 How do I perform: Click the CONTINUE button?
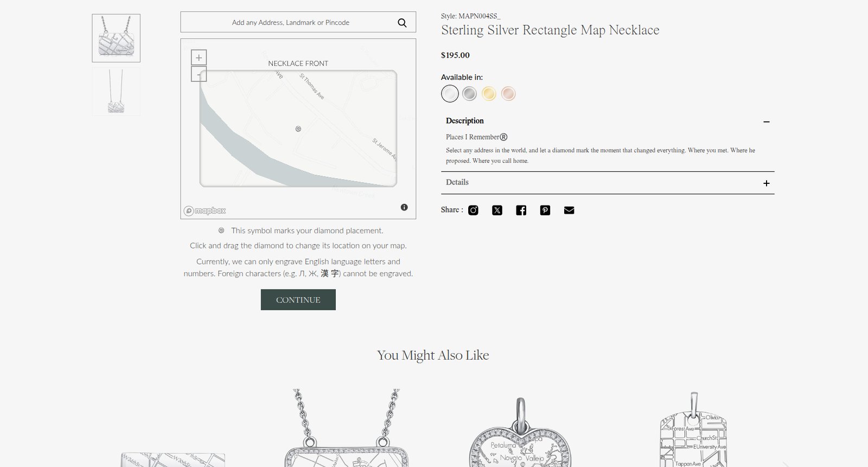click(298, 300)
